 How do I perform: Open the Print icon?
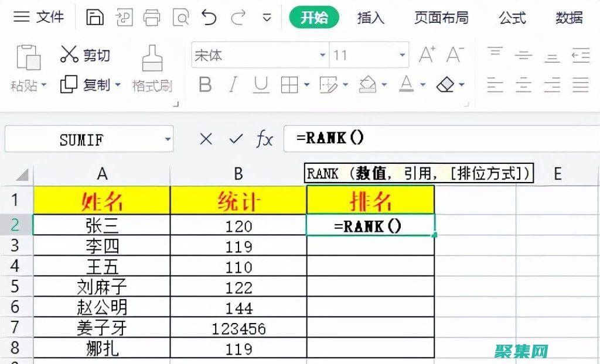pyautogui.click(x=152, y=17)
